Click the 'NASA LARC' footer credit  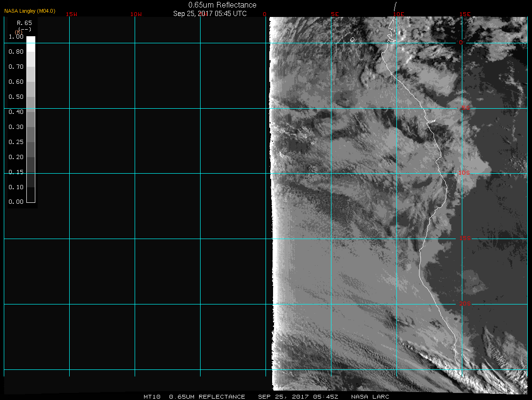(x=370, y=397)
